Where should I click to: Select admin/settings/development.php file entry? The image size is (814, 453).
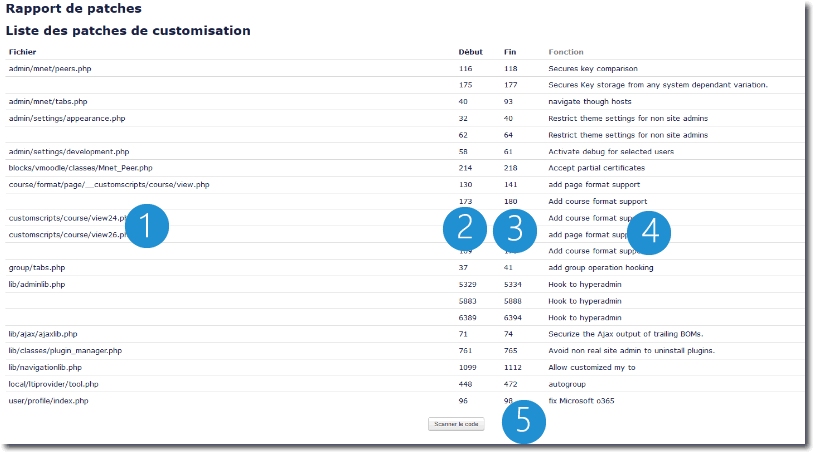(x=69, y=151)
